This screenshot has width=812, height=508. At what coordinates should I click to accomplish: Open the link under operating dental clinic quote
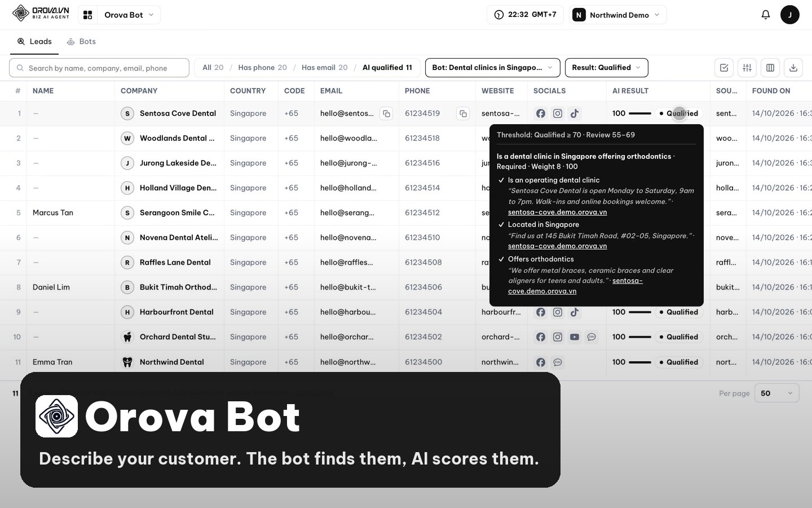557,212
